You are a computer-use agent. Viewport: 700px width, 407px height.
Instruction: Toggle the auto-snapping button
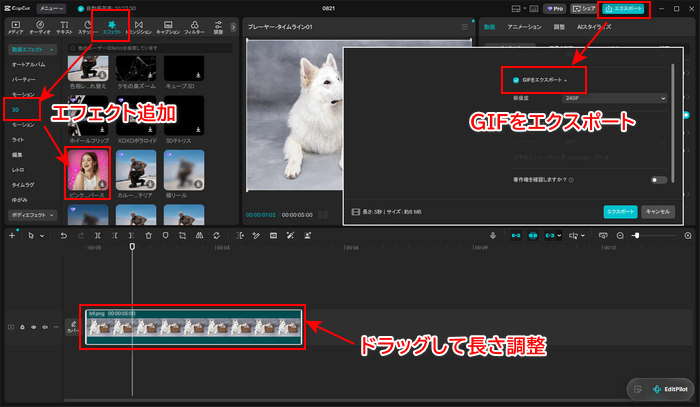click(x=533, y=236)
